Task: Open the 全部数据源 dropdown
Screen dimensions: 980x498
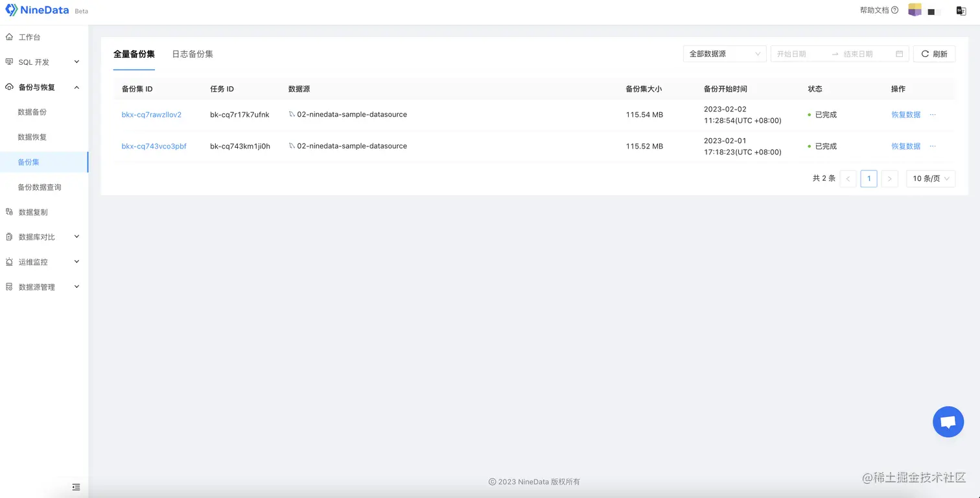Action: coord(725,54)
